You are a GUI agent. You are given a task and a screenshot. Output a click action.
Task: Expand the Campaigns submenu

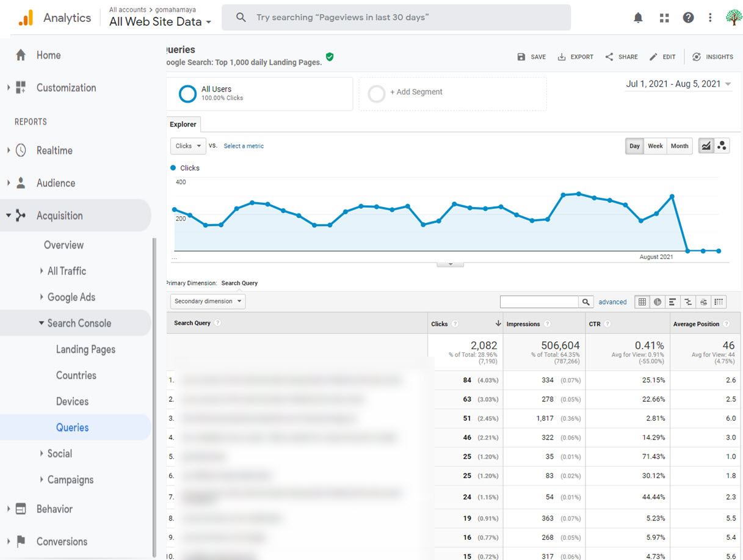pos(42,479)
